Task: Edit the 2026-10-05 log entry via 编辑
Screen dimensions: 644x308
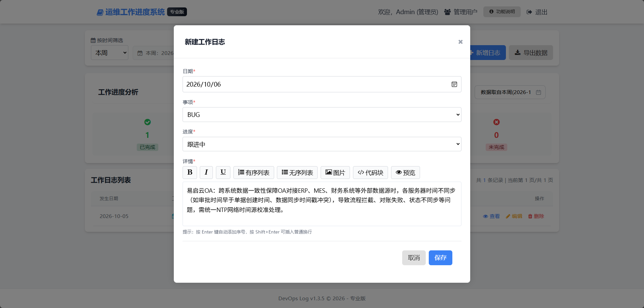Action: (514, 216)
